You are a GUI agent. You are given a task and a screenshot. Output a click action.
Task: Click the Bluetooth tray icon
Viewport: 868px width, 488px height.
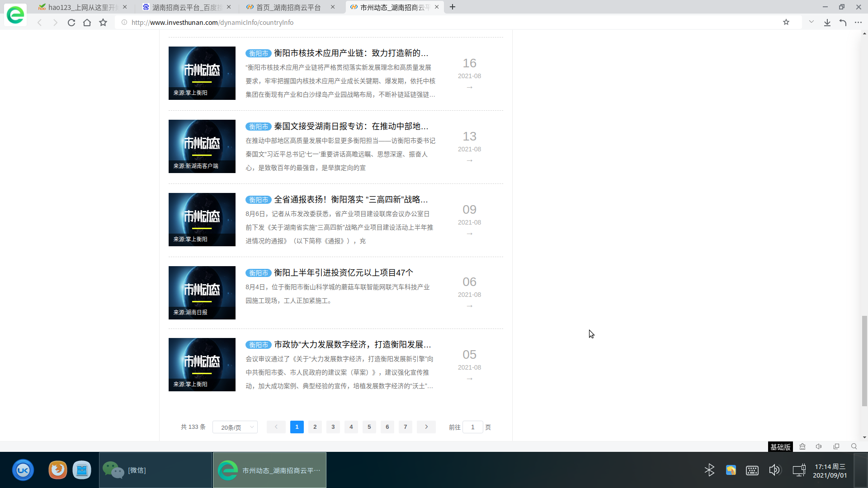[x=709, y=470]
